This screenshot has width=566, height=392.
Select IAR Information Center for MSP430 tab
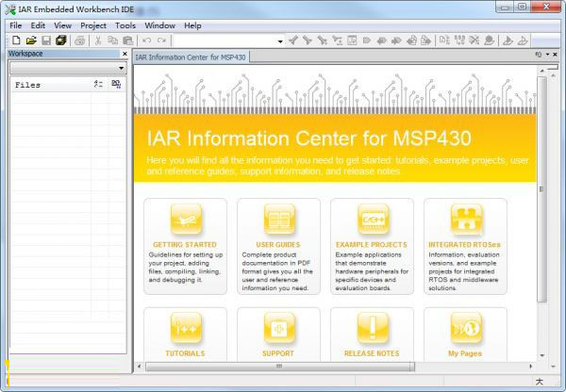point(191,57)
